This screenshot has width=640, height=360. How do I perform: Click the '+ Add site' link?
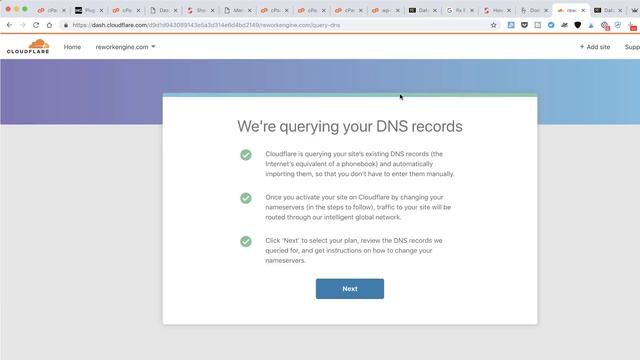[595, 47]
